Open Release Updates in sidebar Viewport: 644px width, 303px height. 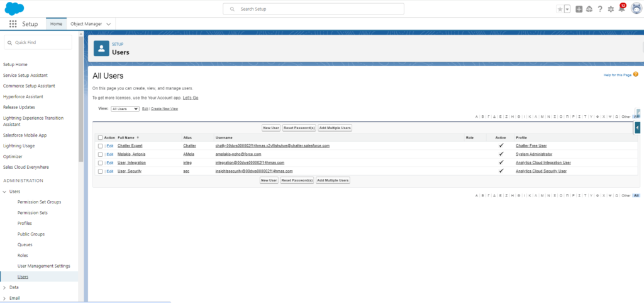[x=19, y=107]
